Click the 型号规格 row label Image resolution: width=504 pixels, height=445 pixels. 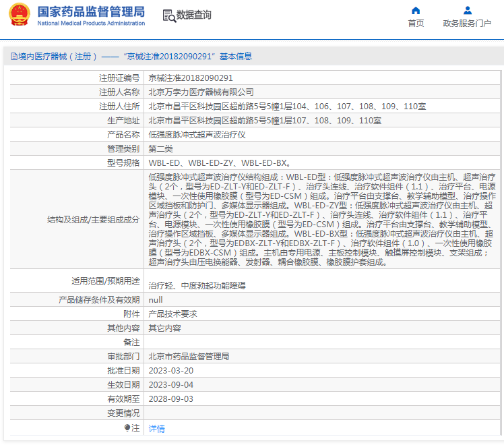coord(123,163)
